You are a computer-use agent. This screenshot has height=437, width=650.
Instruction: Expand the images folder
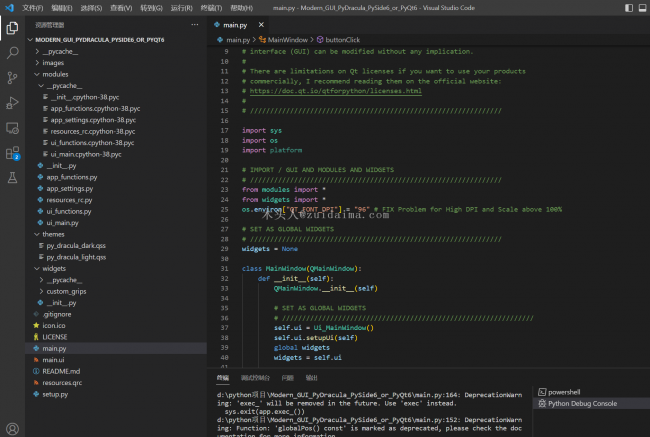[x=52, y=62]
